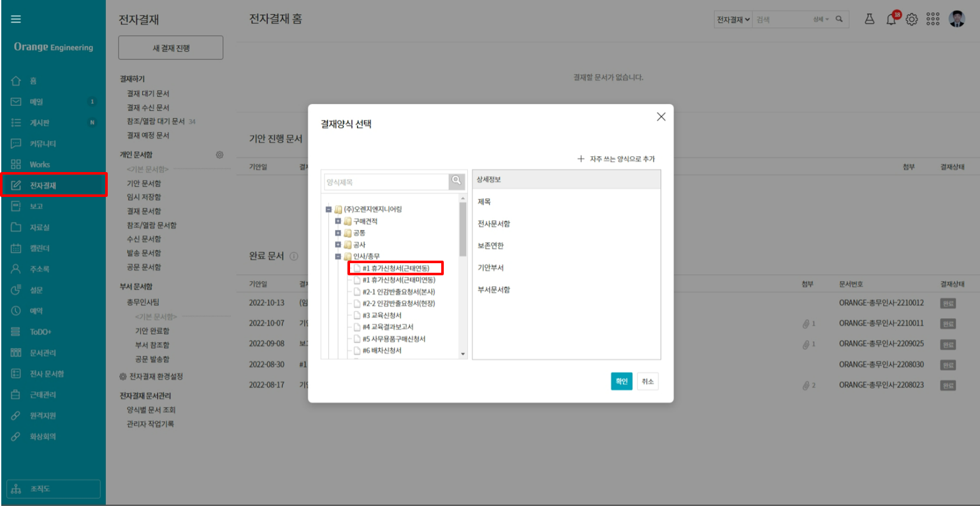Screen dimensions: 980x506
Task: Click the form search magnifier icon
Action: point(457,181)
